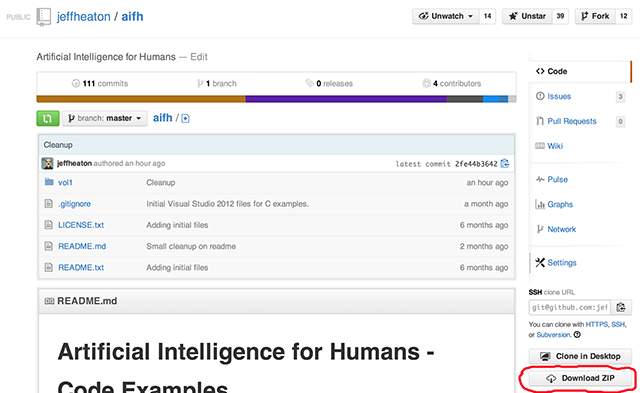The width and height of the screenshot is (640, 393).
Task: Open the Wiki tab
Action: (555, 146)
